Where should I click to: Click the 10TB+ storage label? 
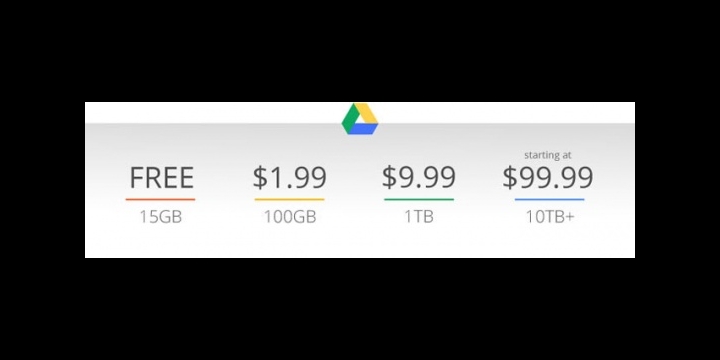(550, 216)
